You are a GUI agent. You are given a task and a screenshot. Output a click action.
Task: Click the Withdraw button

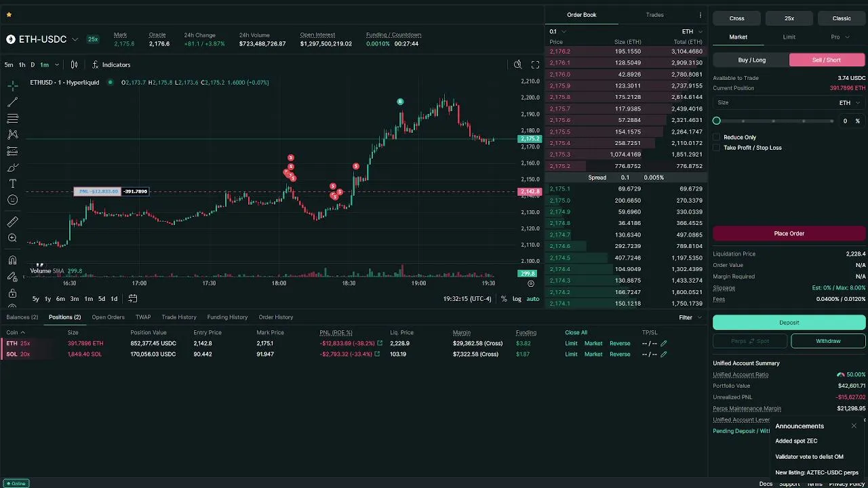click(828, 341)
